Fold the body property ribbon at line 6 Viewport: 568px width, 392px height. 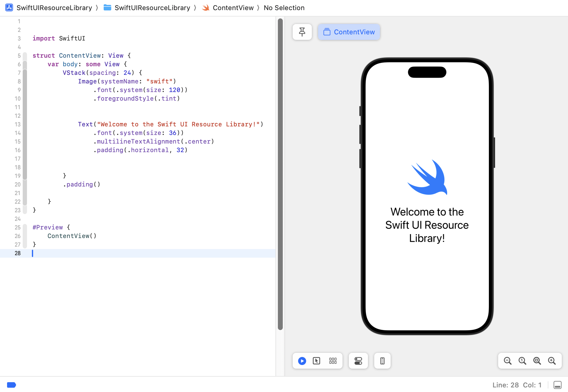pyautogui.click(x=25, y=64)
